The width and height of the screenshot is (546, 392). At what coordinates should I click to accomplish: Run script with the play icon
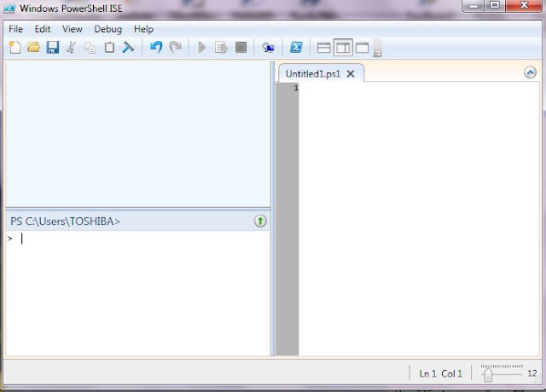click(x=201, y=48)
